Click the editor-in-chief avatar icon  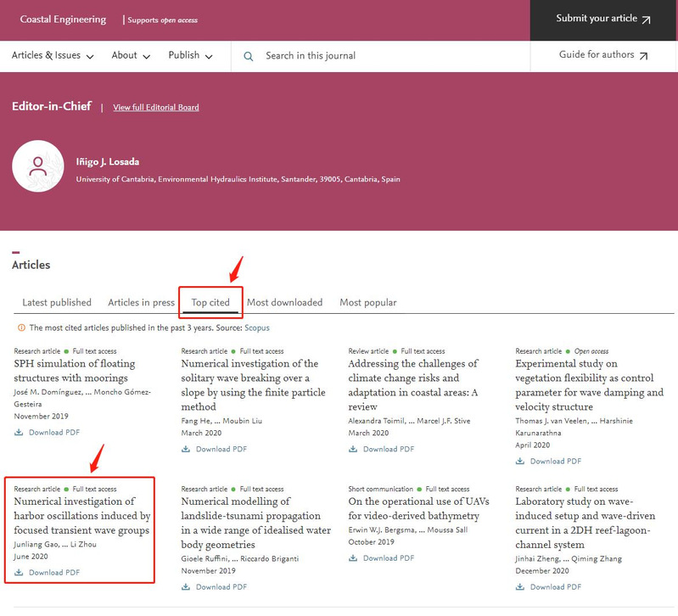click(38, 166)
